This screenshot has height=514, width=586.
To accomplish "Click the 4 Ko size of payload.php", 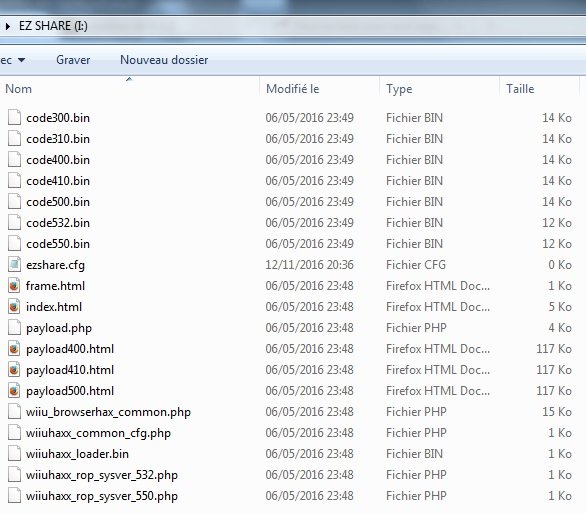I will point(560,327).
